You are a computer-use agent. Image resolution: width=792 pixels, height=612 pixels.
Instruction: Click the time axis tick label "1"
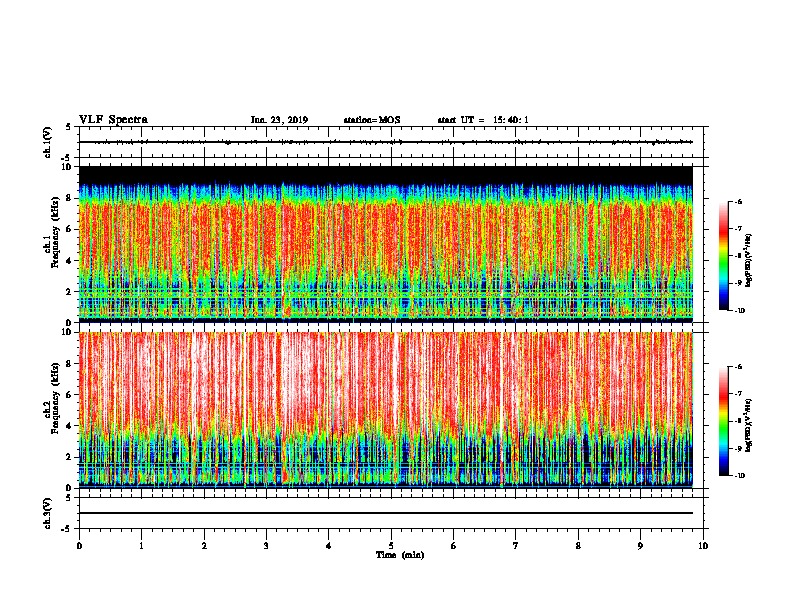point(141,546)
